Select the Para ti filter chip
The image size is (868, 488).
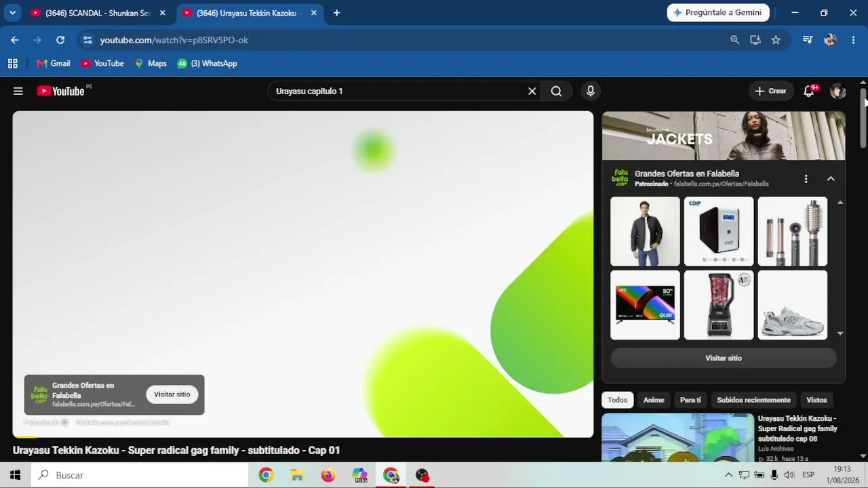point(690,400)
